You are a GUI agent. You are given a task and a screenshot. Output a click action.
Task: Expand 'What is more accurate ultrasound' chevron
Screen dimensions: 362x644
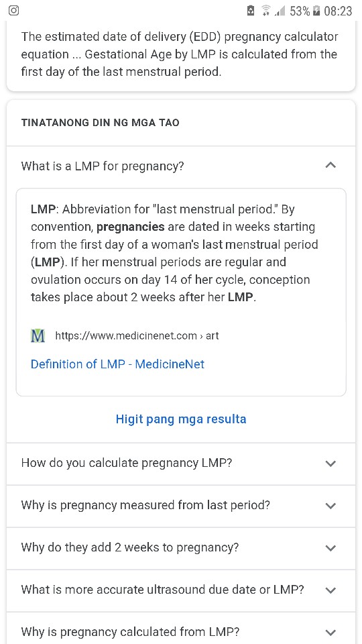(330, 590)
